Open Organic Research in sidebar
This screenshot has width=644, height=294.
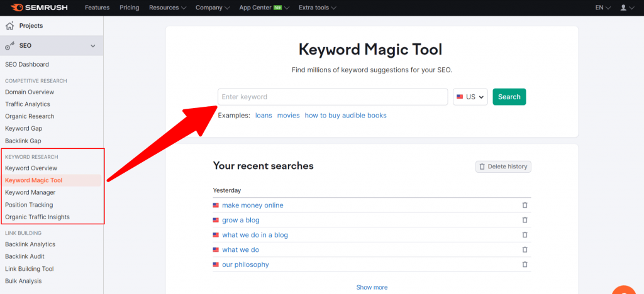point(30,116)
